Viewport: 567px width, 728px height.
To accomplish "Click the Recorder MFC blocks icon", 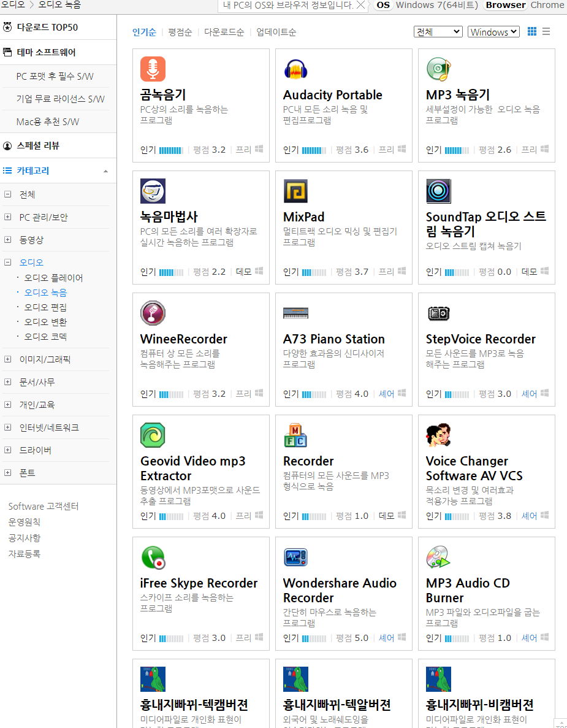I will 295,435.
